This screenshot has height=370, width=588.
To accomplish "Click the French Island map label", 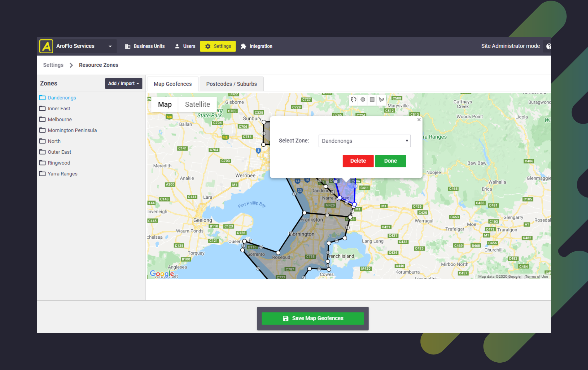I will 341,256.
